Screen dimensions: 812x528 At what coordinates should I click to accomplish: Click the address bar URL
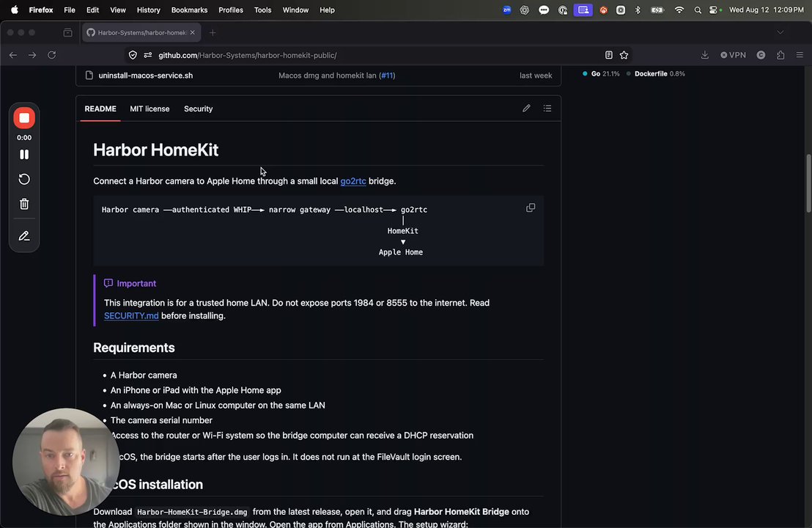coord(248,56)
